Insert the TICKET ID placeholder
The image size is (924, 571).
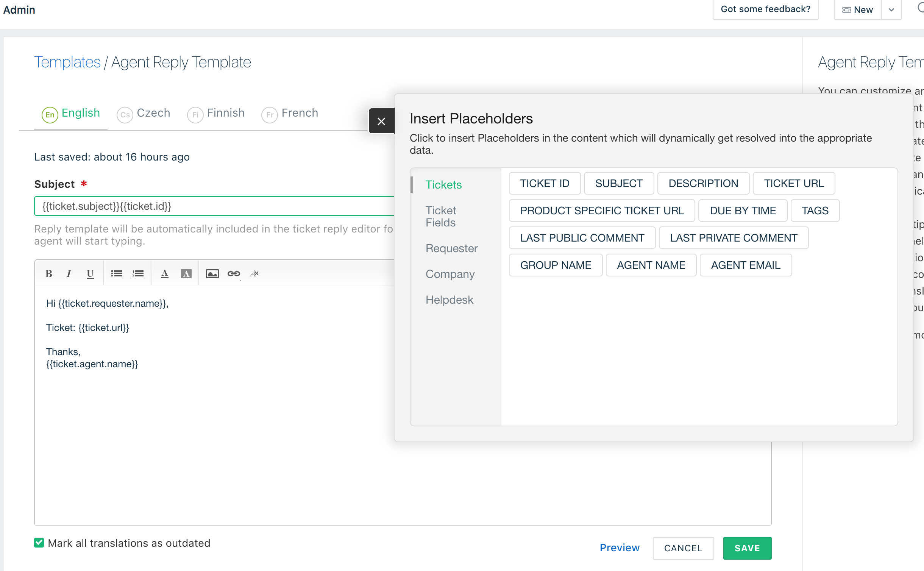click(545, 183)
